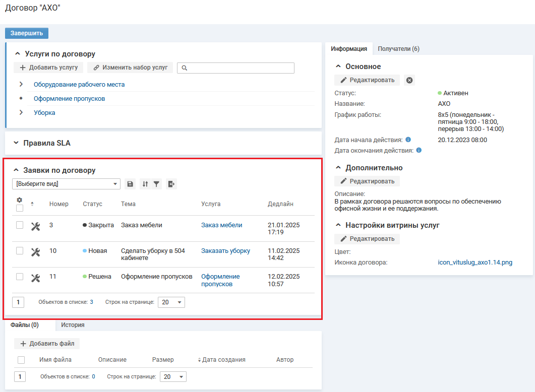This screenshot has width=535, height=392.
Task: Toggle the select-all checkbox in files table
Action: [21, 360]
